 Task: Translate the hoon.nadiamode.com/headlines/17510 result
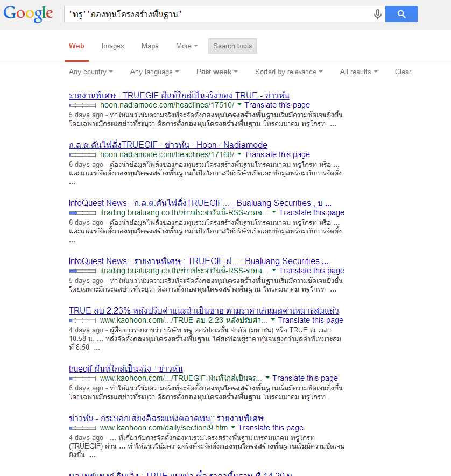point(277,105)
